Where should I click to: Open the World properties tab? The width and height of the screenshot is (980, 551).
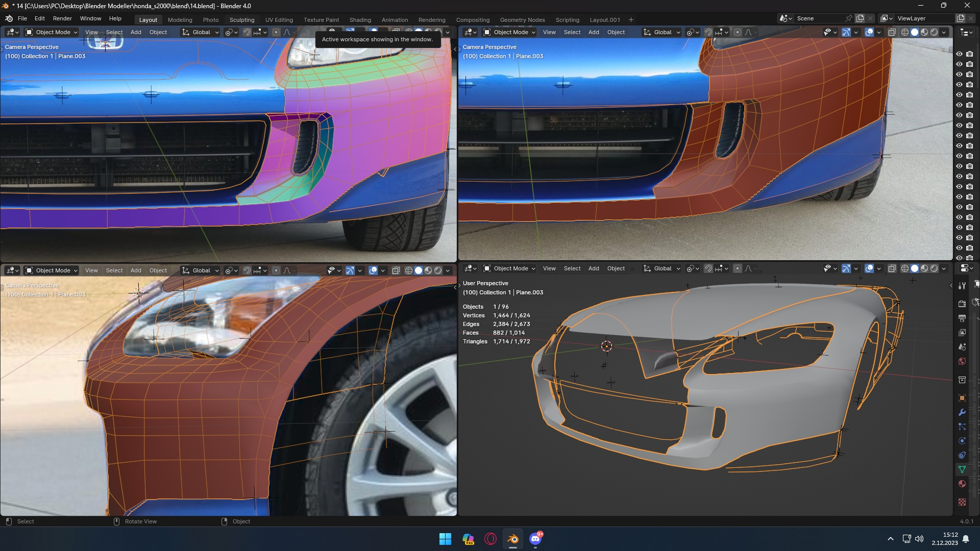pos(962,361)
